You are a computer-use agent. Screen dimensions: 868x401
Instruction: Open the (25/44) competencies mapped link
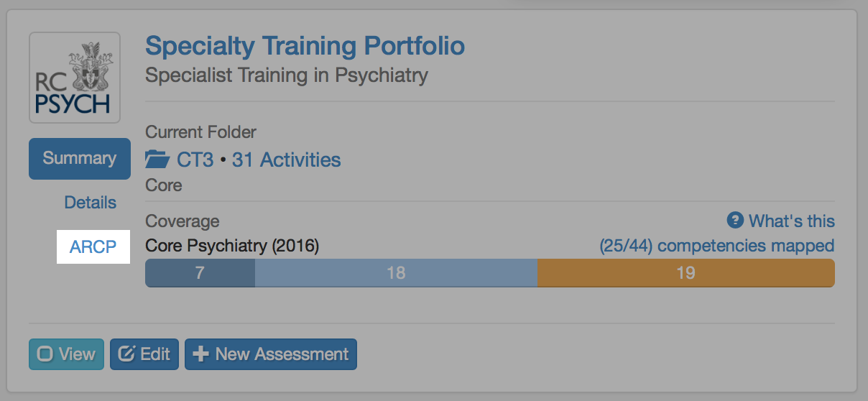(716, 246)
